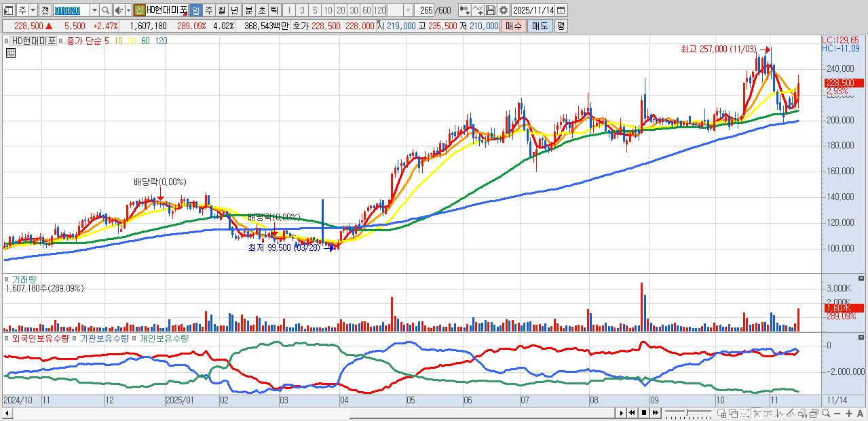Click the 265/600 candle count field
Viewport: 868px width, 421px height.
[x=424, y=10]
